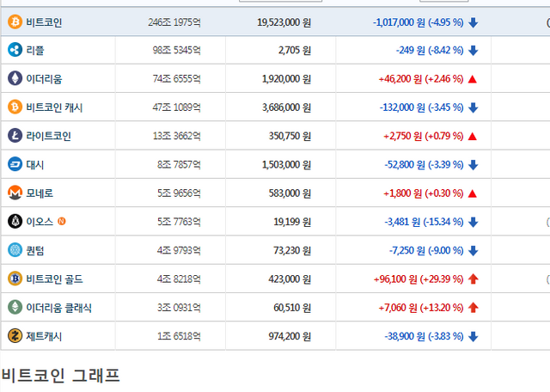Click the blue down arrow in 이오스 row
This screenshot has width=550, height=392.
(x=473, y=222)
